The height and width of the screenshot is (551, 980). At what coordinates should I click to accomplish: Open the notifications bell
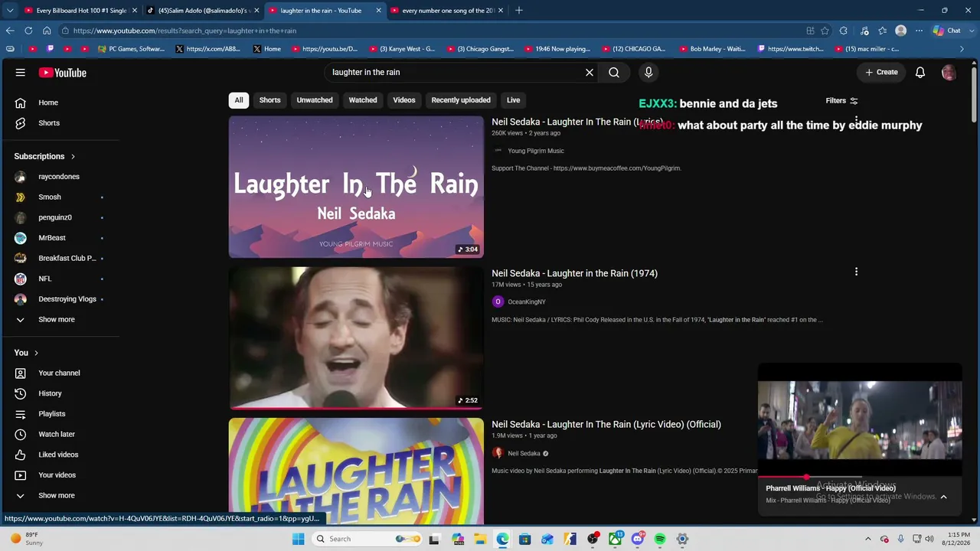click(920, 73)
